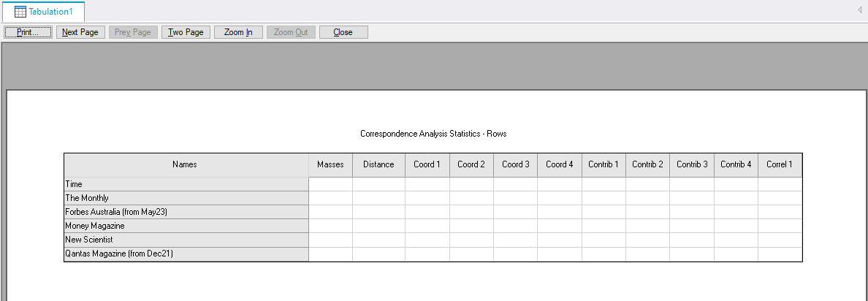The width and height of the screenshot is (868, 301).
Task: Select the Contrib 1 column header
Action: pyautogui.click(x=604, y=165)
